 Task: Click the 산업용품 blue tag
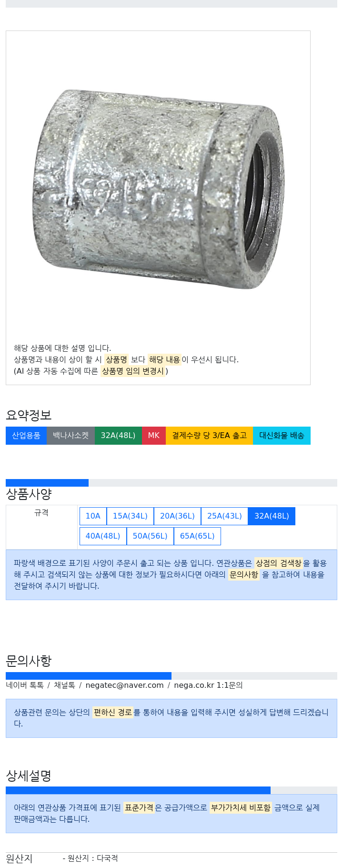pyautogui.click(x=26, y=436)
